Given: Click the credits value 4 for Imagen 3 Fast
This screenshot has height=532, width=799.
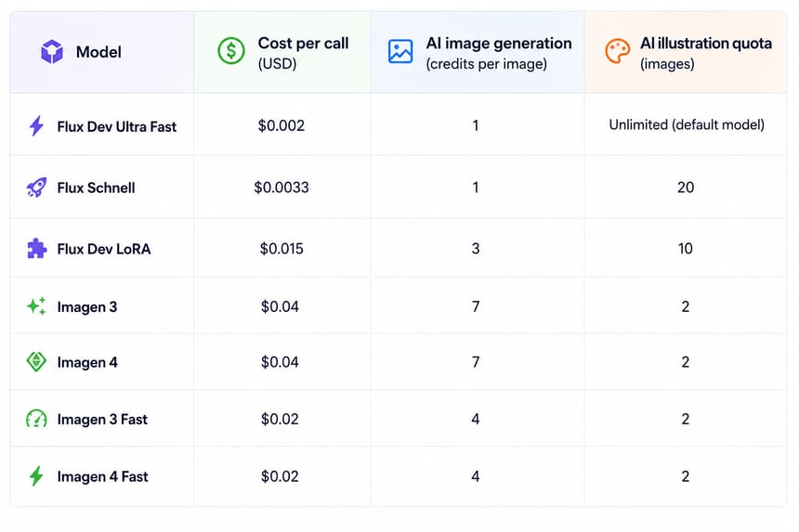Looking at the screenshot, I should tap(476, 419).
